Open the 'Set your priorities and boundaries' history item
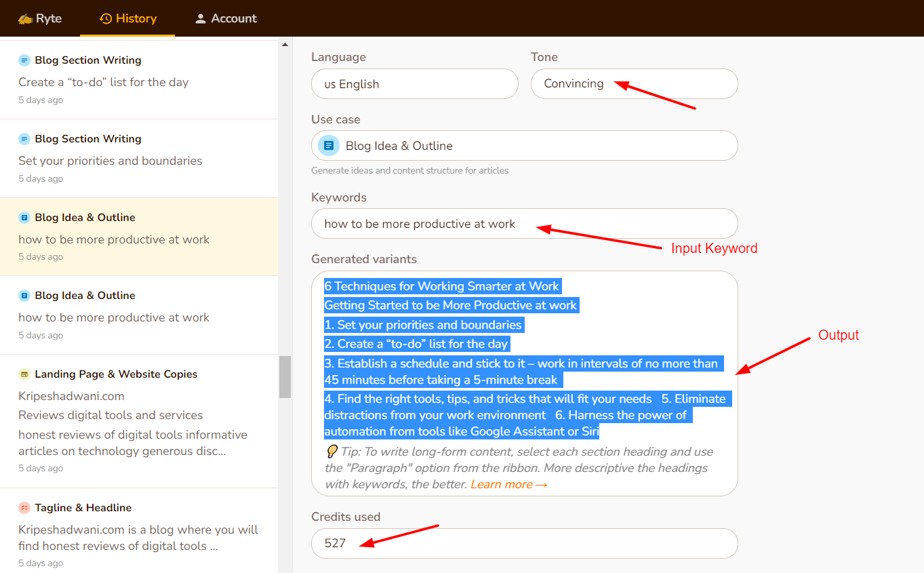This screenshot has width=924, height=573. [x=111, y=161]
